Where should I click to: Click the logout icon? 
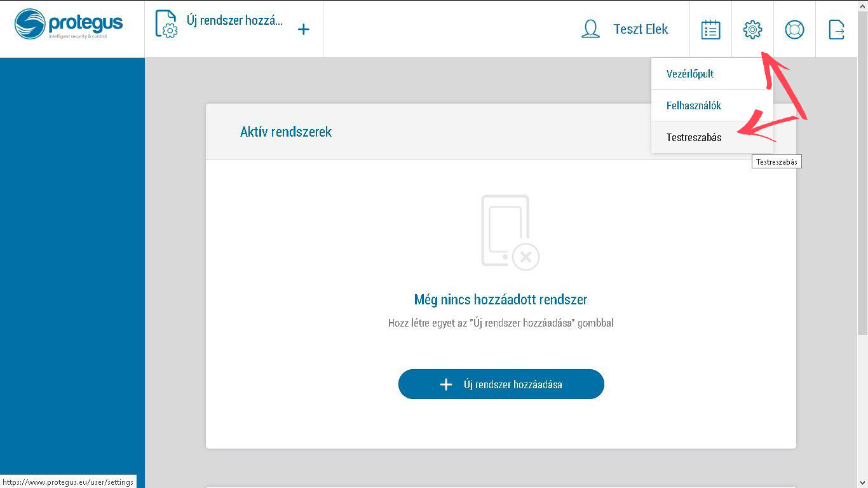(836, 29)
